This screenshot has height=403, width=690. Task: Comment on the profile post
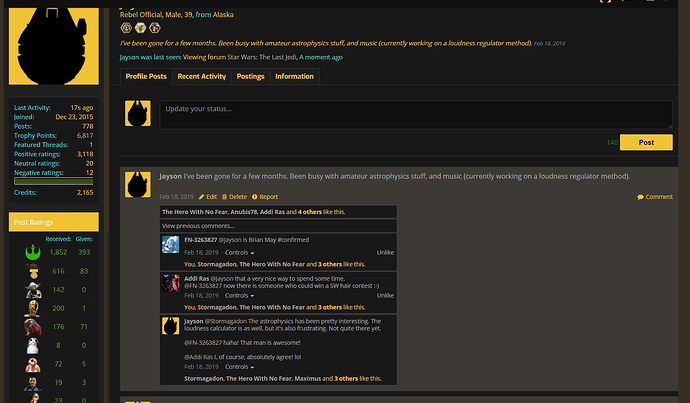[655, 197]
